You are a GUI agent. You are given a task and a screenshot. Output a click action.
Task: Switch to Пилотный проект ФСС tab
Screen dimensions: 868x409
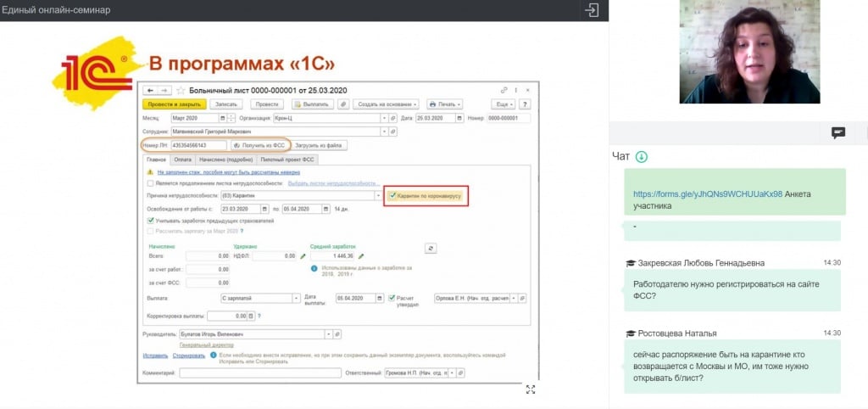coord(288,159)
